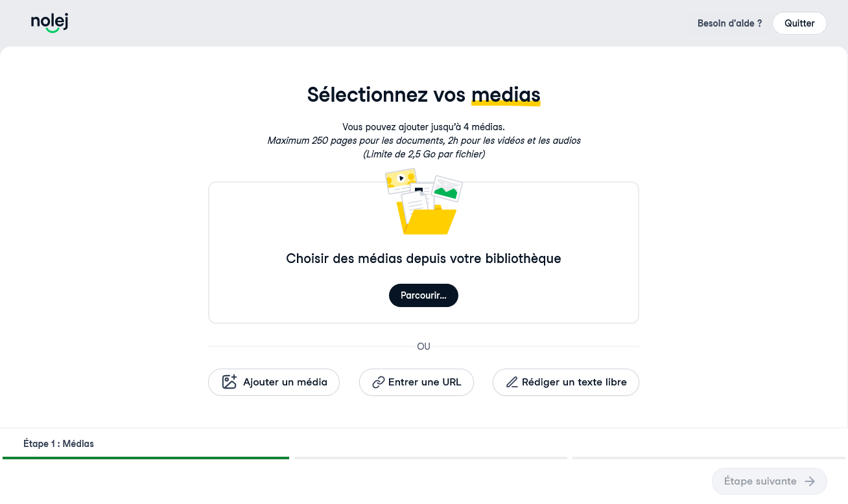Click the chain link icon beside Entrer une URL
The image size is (848, 504).
point(379,382)
